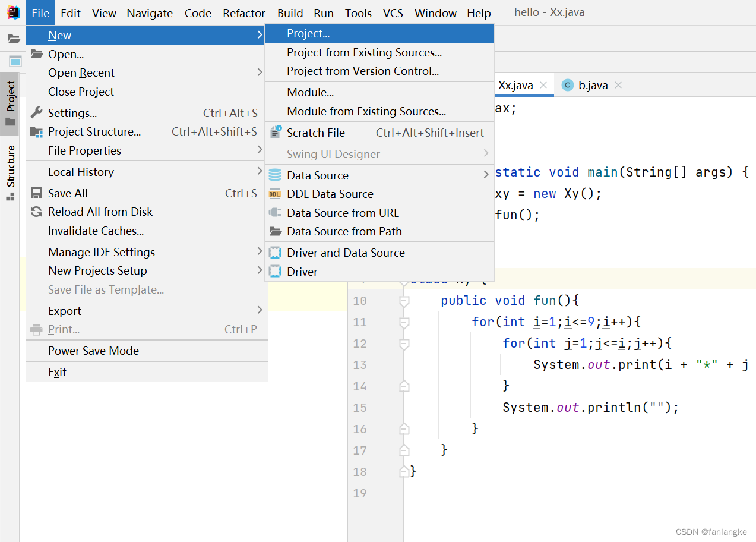Close the Xx.java editor tab

click(x=543, y=86)
